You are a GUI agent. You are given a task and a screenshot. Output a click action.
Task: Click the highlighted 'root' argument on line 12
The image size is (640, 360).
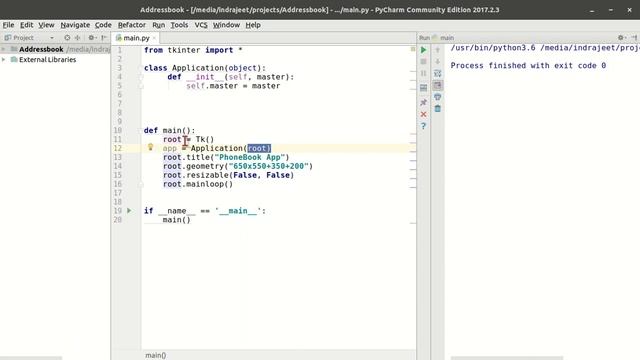click(259, 148)
